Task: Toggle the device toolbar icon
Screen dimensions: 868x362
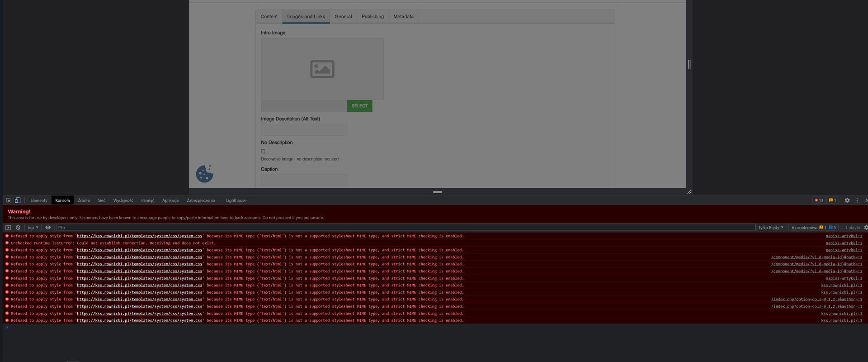Action: [x=18, y=200]
